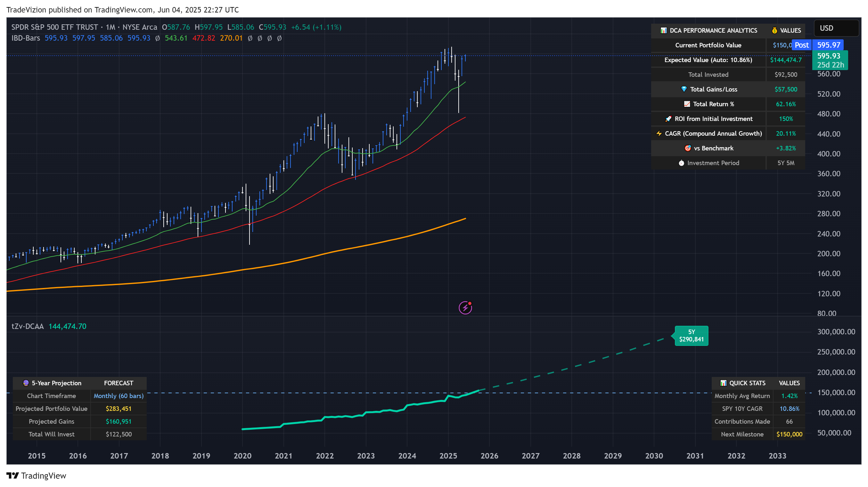Click the 20.11% CAGR value
The width and height of the screenshot is (868, 487).
click(785, 134)
